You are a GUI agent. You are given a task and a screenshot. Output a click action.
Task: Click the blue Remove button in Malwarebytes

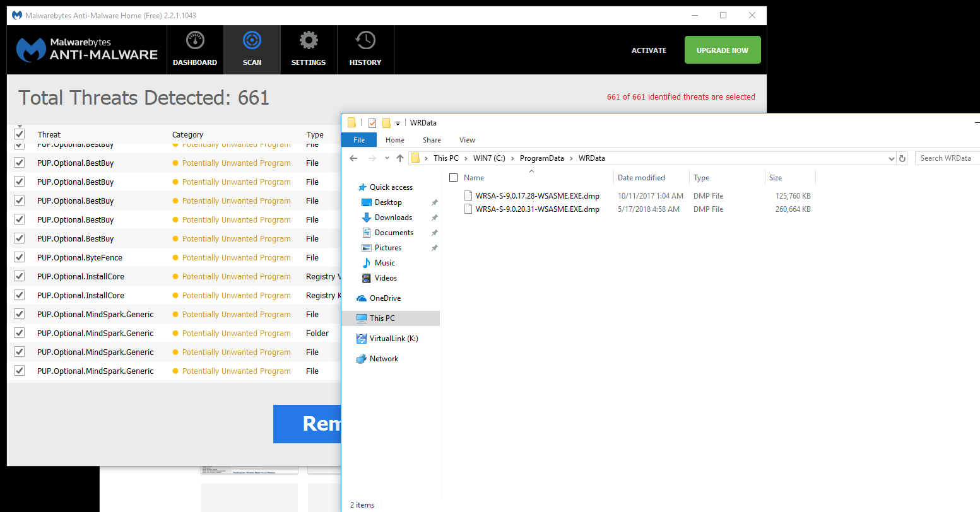click(x=307, y=424)
